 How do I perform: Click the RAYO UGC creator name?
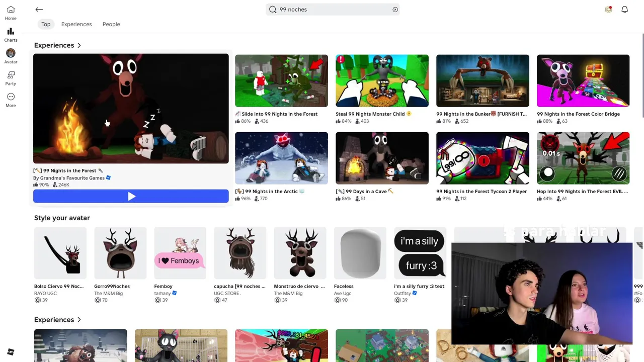point(45,293)
